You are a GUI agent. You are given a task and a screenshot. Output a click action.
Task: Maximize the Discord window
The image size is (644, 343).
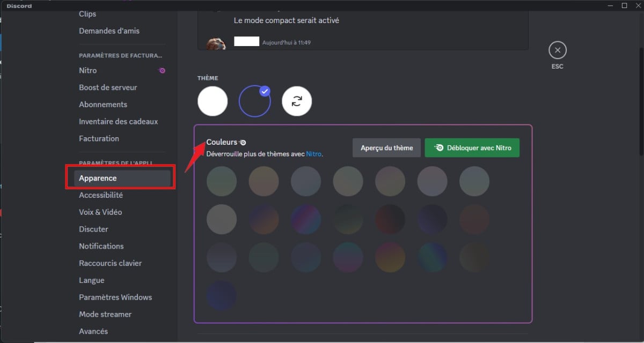(624, 5)
